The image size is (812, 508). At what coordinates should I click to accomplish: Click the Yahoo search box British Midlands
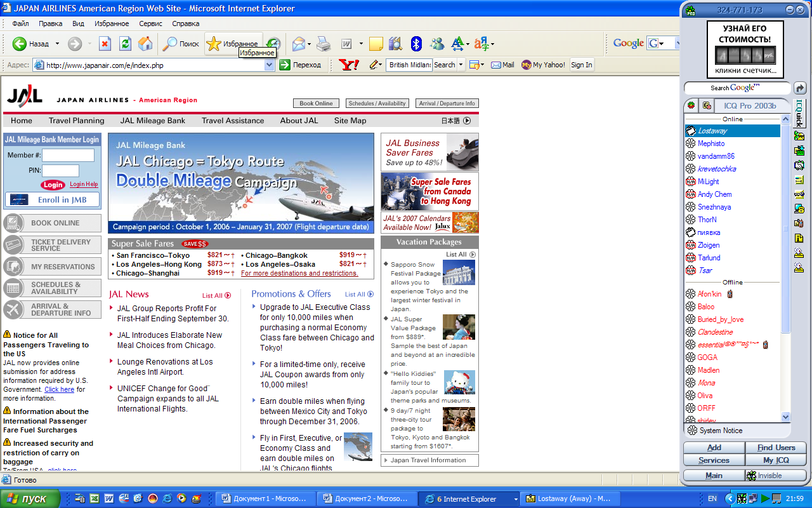coord(409,65)
